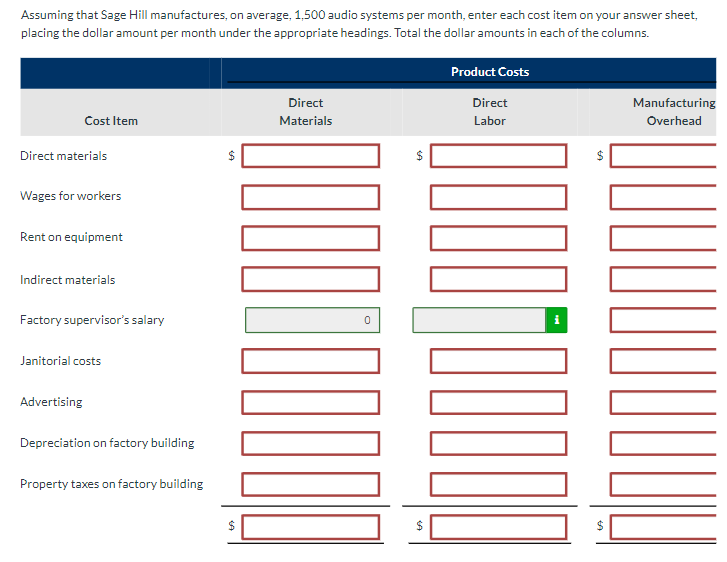
Task: Select Direct Materials field for Janitorial costs
Action: (311, 361)
